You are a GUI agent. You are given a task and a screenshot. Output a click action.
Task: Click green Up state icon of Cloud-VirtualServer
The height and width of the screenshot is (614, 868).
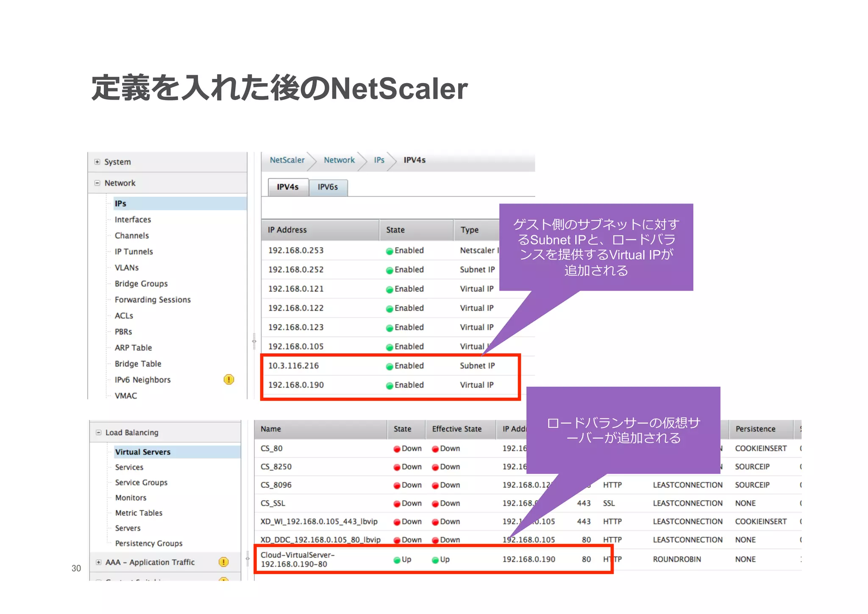(397, 560)
